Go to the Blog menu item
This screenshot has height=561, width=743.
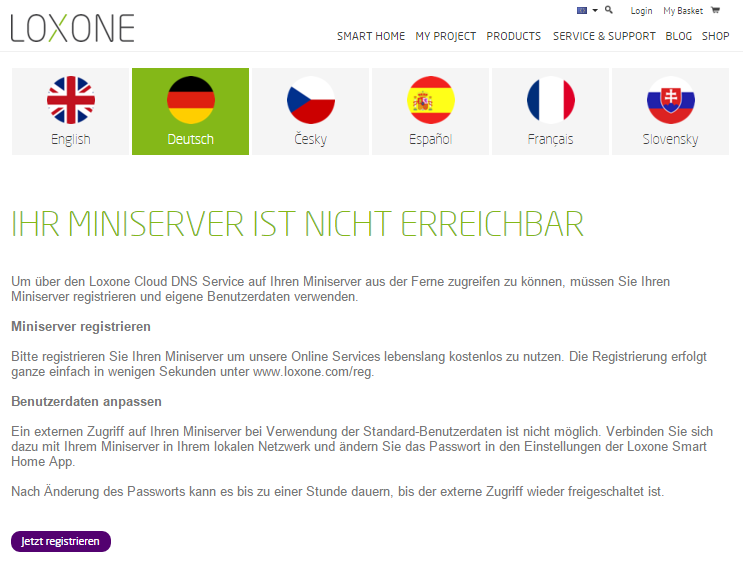[679, 36]
